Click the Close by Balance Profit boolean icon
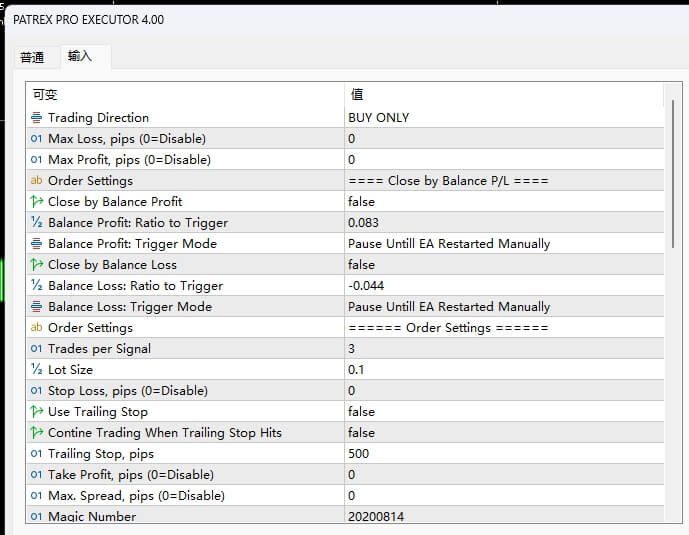This screenshot has height=535, width=689. coord(36,202)
